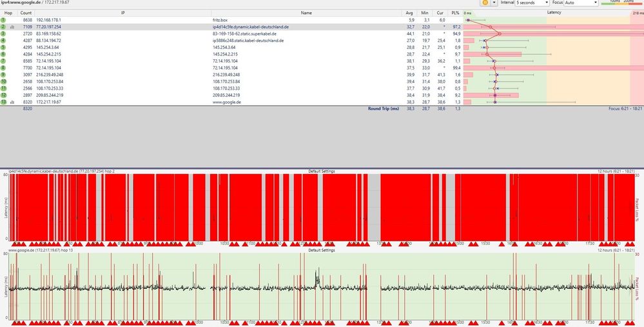This screenshot has width=644, height=327.
Task: Click hop 2 graph's 12 hours time label
Action: tap(616, 172)
